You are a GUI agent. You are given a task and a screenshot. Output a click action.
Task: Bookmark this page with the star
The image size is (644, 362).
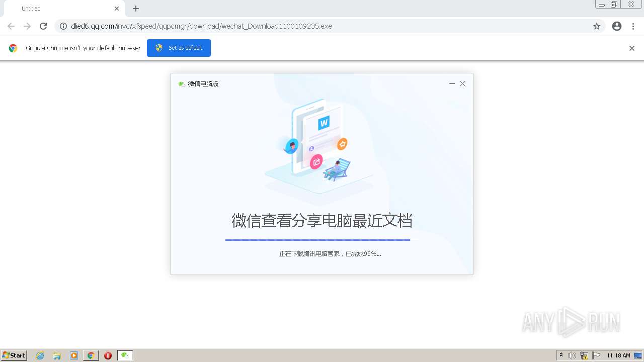597,26
